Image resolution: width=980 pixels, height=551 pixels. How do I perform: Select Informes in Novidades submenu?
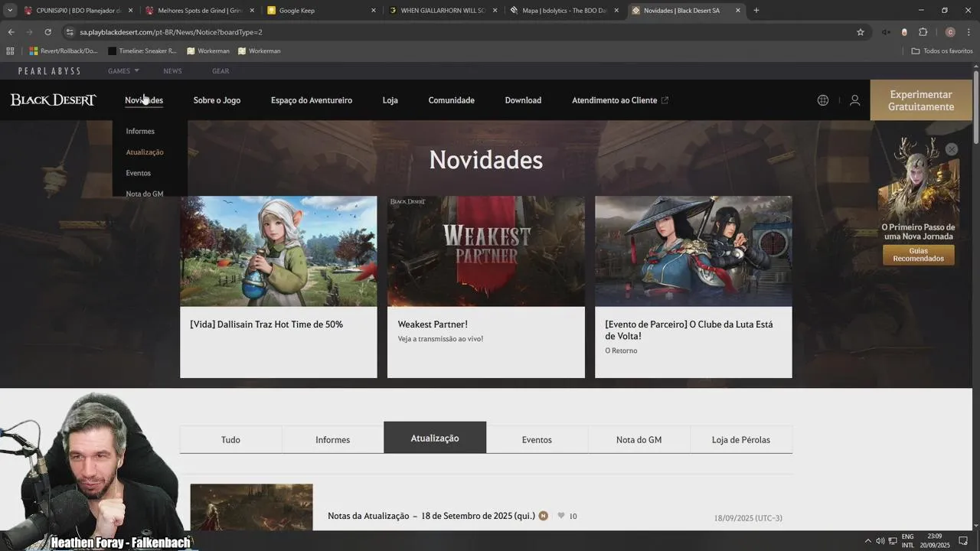pos(140,132)
